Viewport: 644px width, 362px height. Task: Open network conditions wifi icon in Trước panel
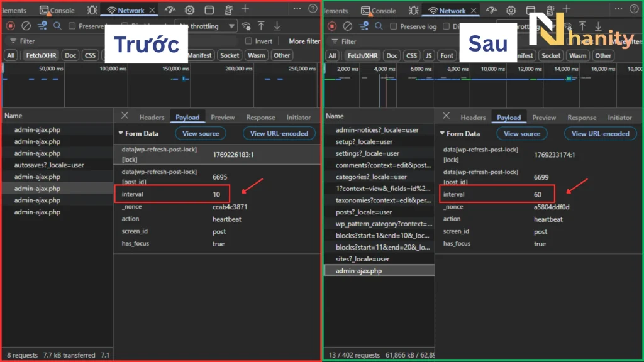click(246, 26)
